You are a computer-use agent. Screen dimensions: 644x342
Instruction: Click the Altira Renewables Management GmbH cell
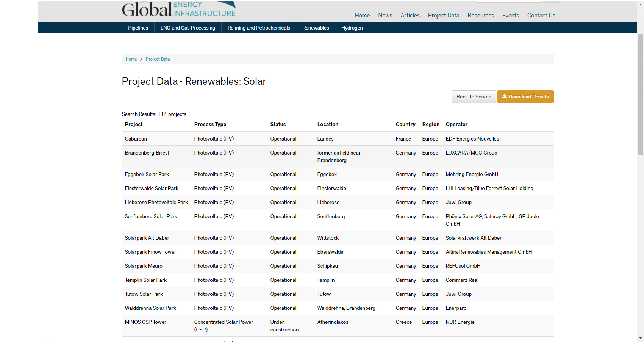pyautogui.click(x=489, y=252)
